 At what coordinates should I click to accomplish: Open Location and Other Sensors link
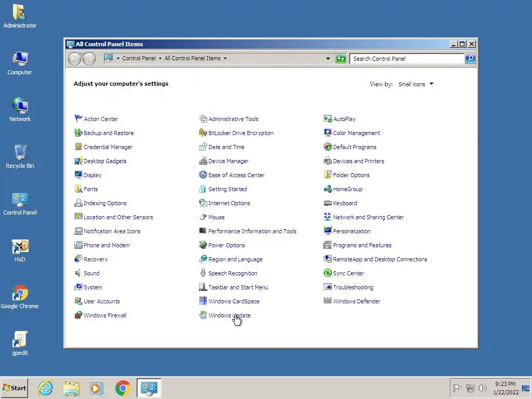click(x=118, y=217)
